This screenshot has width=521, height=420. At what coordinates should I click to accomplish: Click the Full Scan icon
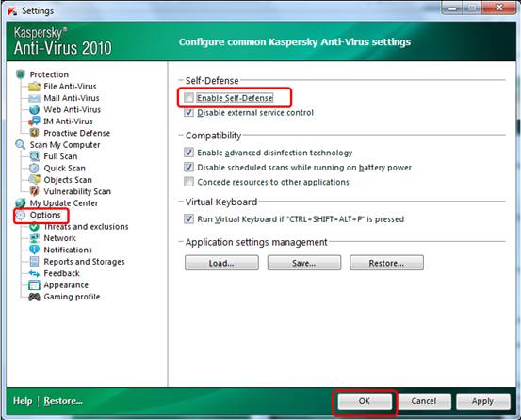(34, 156)
